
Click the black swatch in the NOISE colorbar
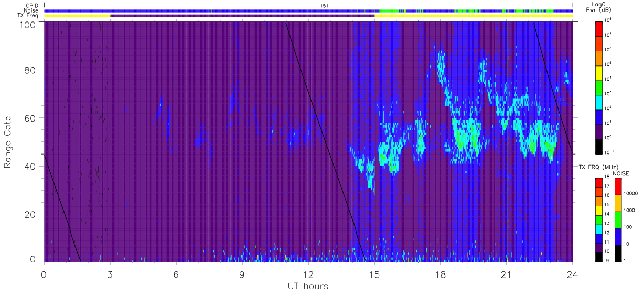click(618, 254)
